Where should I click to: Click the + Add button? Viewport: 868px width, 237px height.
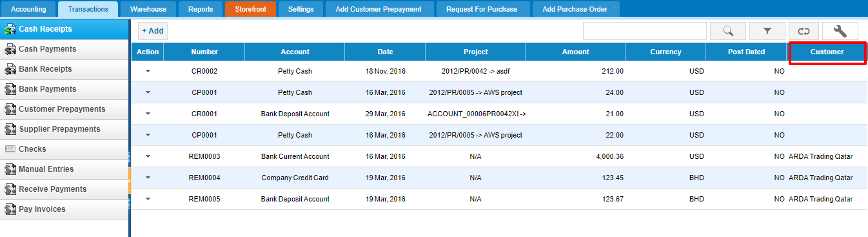coord(153,30)
